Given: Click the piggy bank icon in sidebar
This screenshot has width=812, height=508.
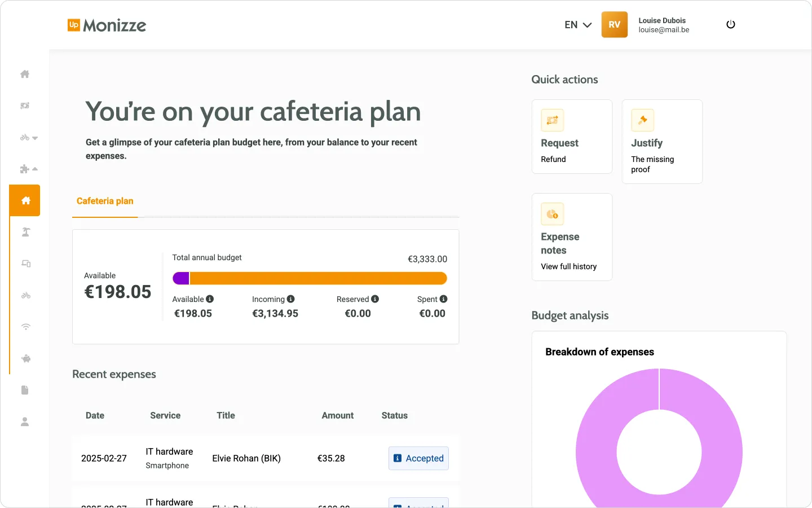Looking at the screenshot, I should point(25,358).
